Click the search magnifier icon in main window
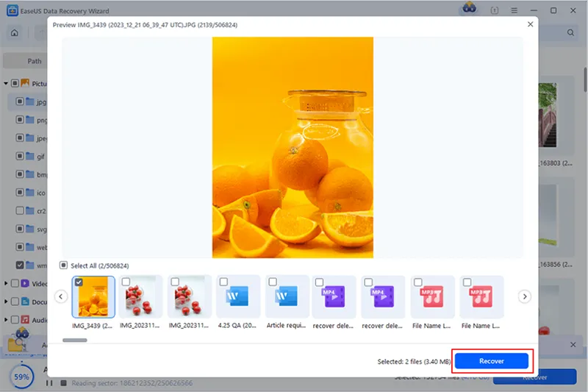 (x=570, y=33)
